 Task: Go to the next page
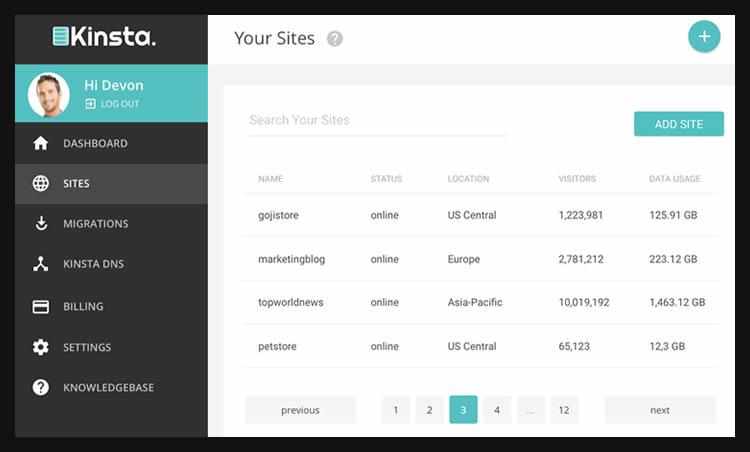660,410
